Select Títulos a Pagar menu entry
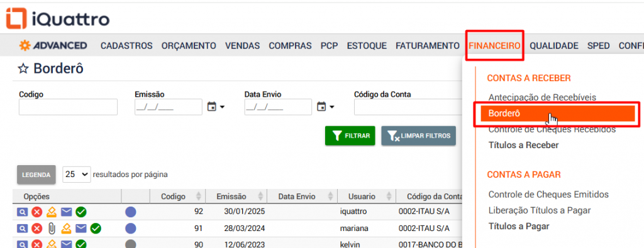Viewport: 644px width, 248px height. (519, 226)
